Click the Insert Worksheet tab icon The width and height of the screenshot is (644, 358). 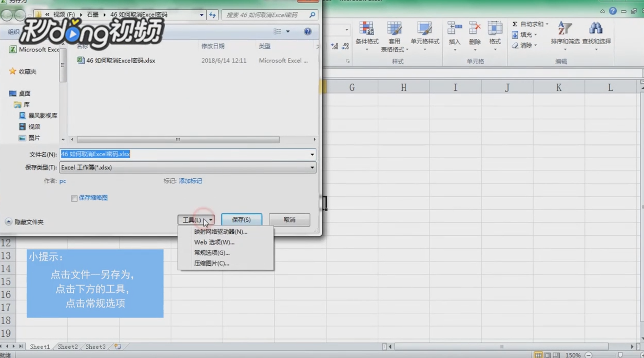tap(118, 347)
